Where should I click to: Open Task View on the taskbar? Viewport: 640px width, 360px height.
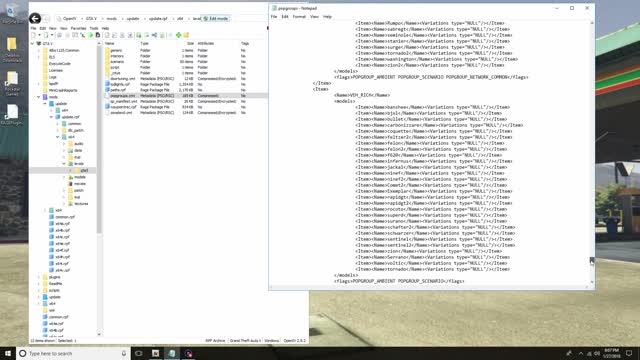[139, 353]
